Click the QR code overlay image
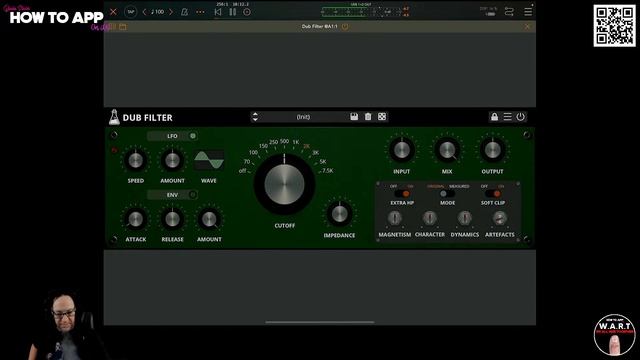The image size is (640, 360). coord(614,26)
